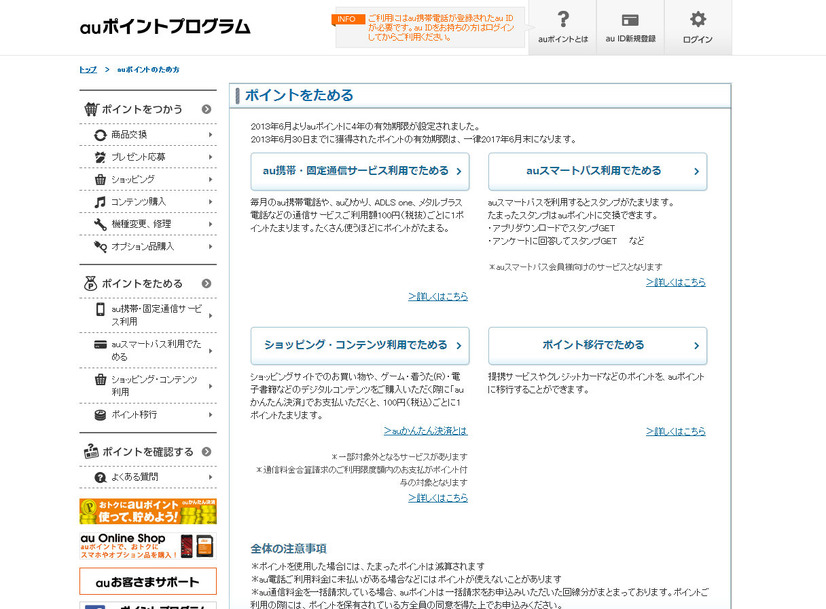Click the arrow on the よくある質問 row
826x609 pixels.
pyautogui.click(x=210, y=477)
